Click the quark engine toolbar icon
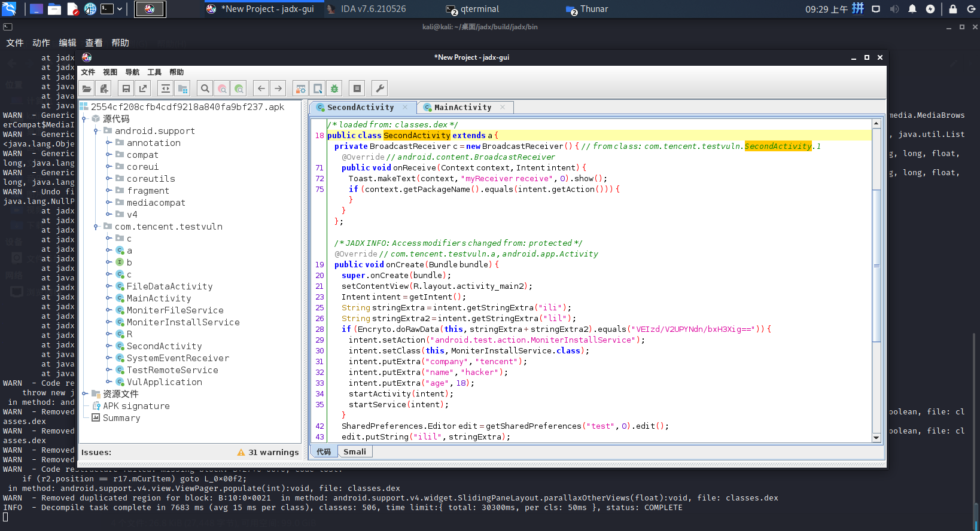The image size is (980, 531). 318,89
